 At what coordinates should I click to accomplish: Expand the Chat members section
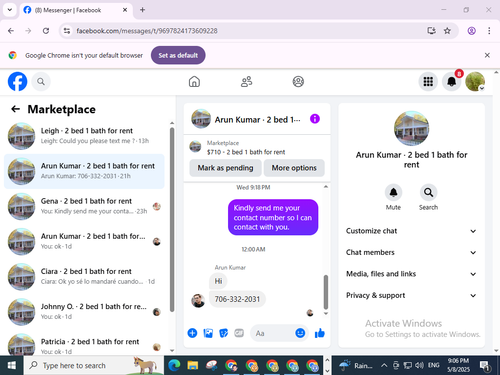(x=411, y=252)
